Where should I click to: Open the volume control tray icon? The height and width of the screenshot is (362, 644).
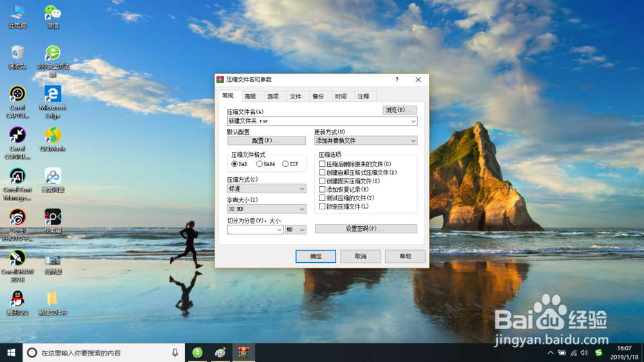point(585,353)
